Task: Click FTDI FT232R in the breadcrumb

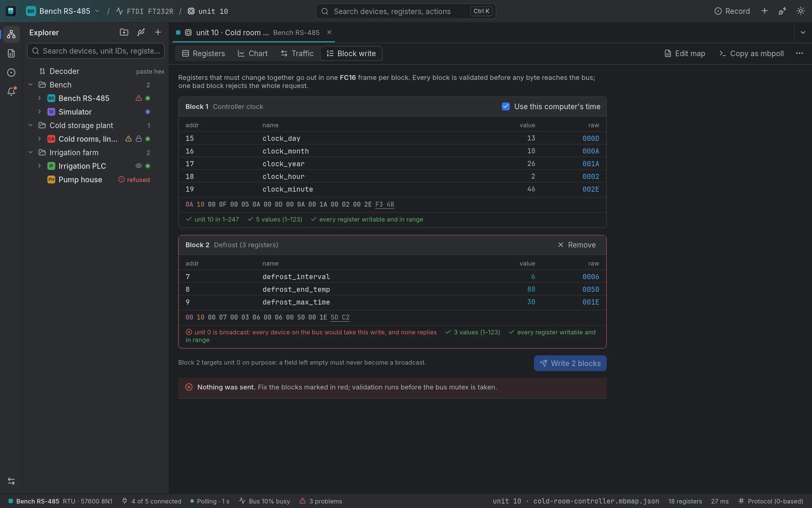Action: pos(145,11)
